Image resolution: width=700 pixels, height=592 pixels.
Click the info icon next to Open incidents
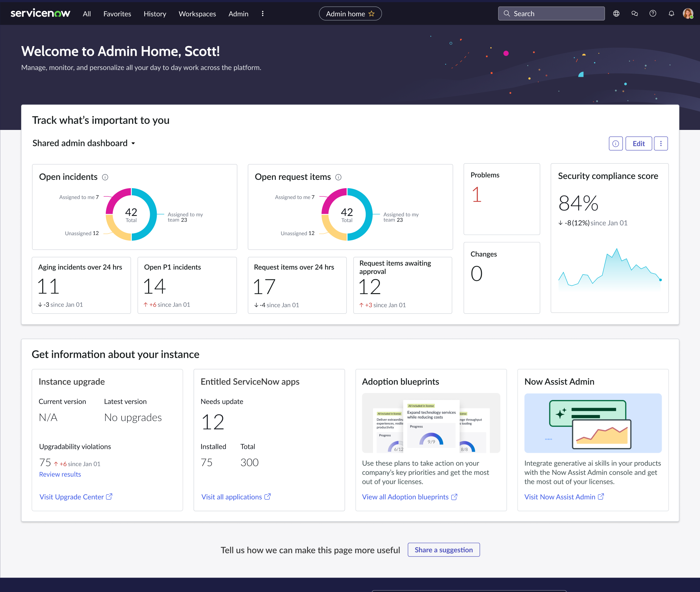(x=105, y=177)
